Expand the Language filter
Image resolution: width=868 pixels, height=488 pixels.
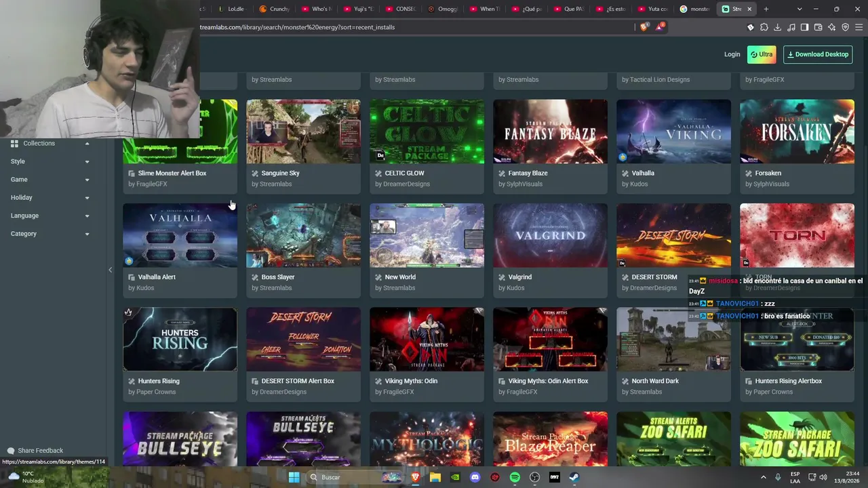click(x=87, y=216)
